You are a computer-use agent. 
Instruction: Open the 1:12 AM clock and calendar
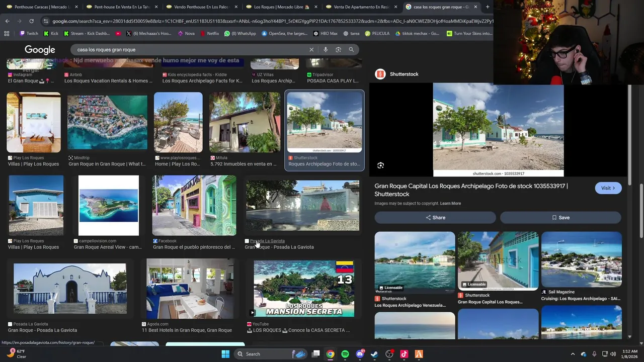tap(630, 354)
